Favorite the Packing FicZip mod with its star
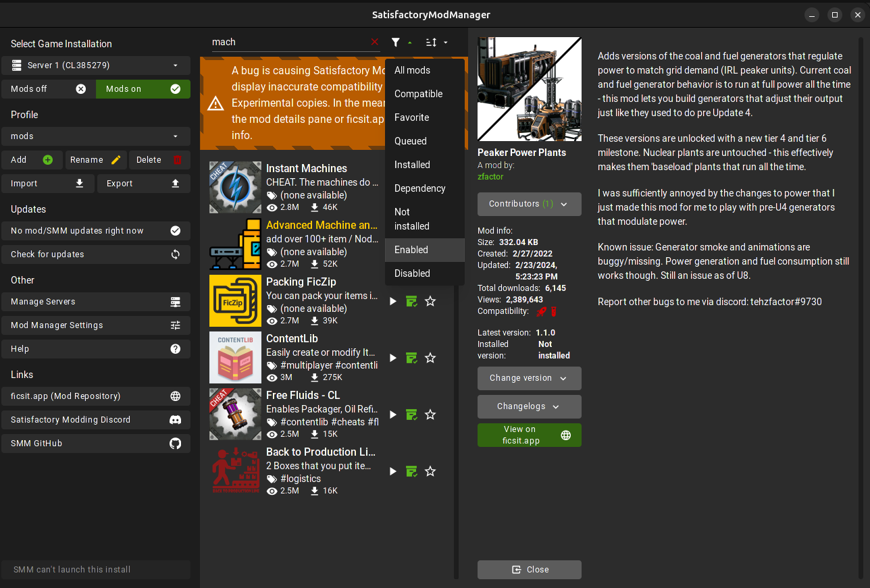Viewport: 870px width, 588px height. click(x=430, y=301)
